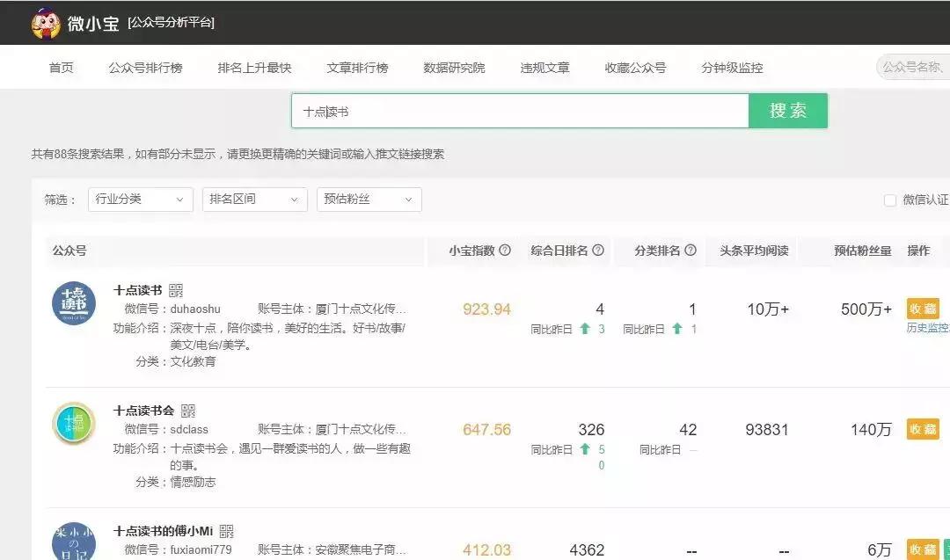Click the green 搜索 button
This screenshot has height=560, width=950.
[787, 111]
